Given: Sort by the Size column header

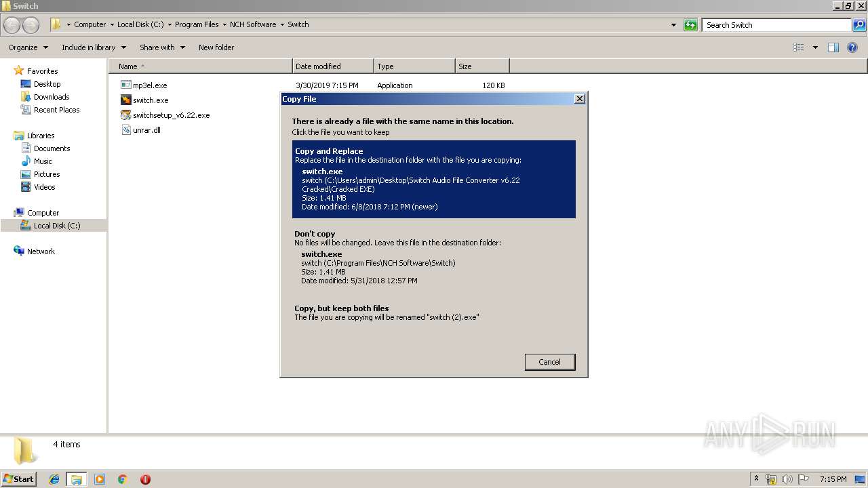Looking at the screenshot, I should 482,66.
